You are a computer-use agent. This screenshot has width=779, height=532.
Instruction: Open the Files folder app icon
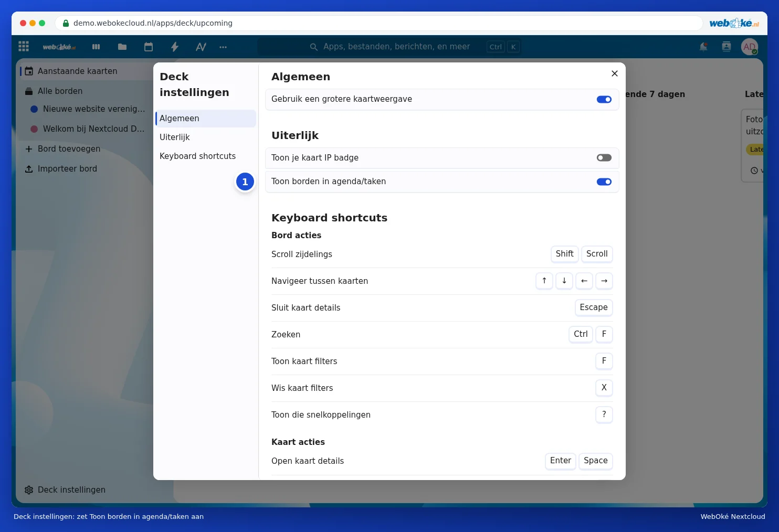click(122, 47)
